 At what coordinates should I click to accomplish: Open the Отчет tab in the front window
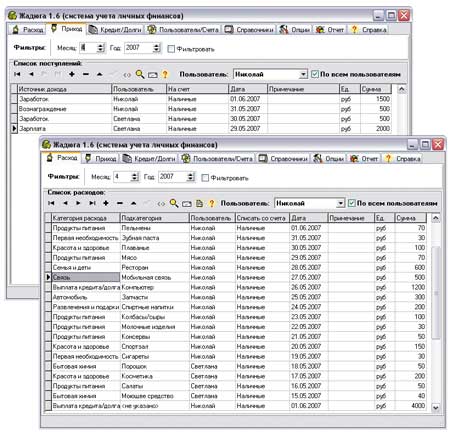pyautogui.click(x=364, y=159)
